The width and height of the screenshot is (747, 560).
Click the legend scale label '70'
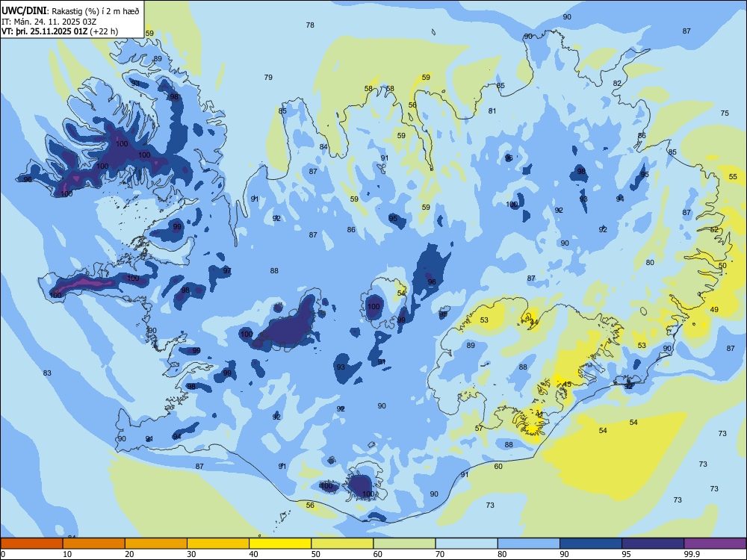pos(440,554)
